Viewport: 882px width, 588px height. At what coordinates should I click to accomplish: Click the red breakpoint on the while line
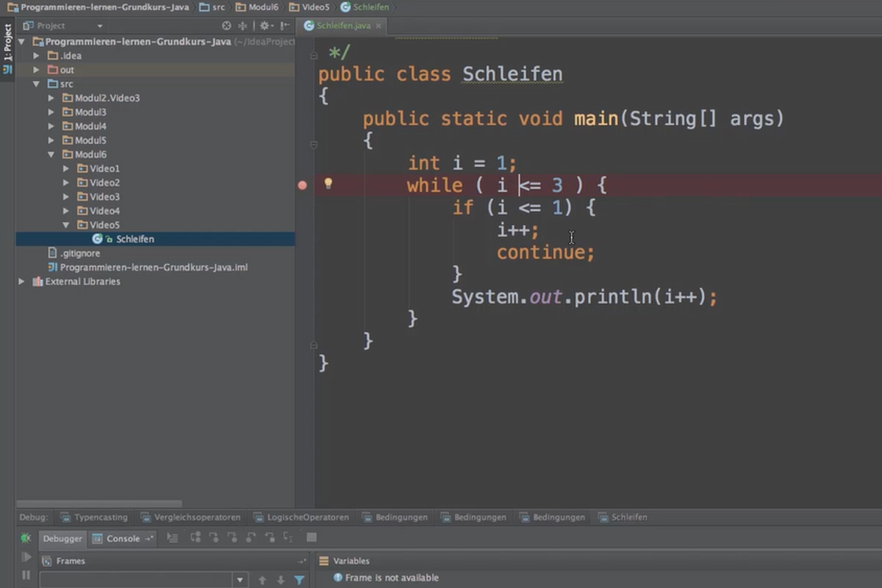pos(301,185)
